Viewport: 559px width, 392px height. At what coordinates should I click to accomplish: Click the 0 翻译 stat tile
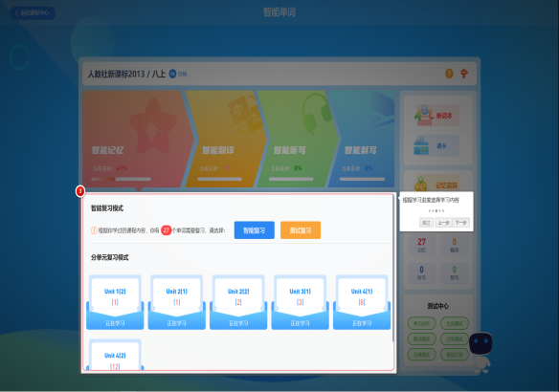pyautogui.click(x=455, y=245)
